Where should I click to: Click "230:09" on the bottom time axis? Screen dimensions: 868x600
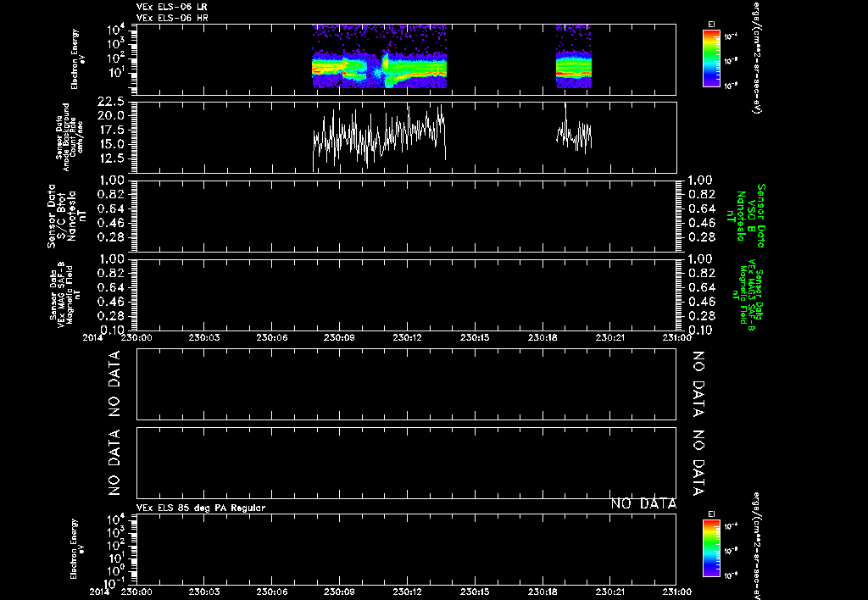click(339, 592)
